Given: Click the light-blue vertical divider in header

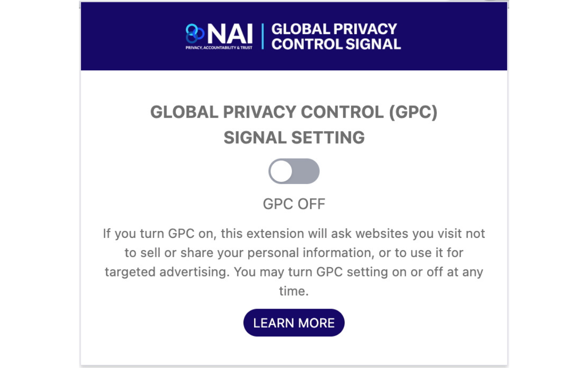Looking at the screenshot, I should [x=262, y=37].
